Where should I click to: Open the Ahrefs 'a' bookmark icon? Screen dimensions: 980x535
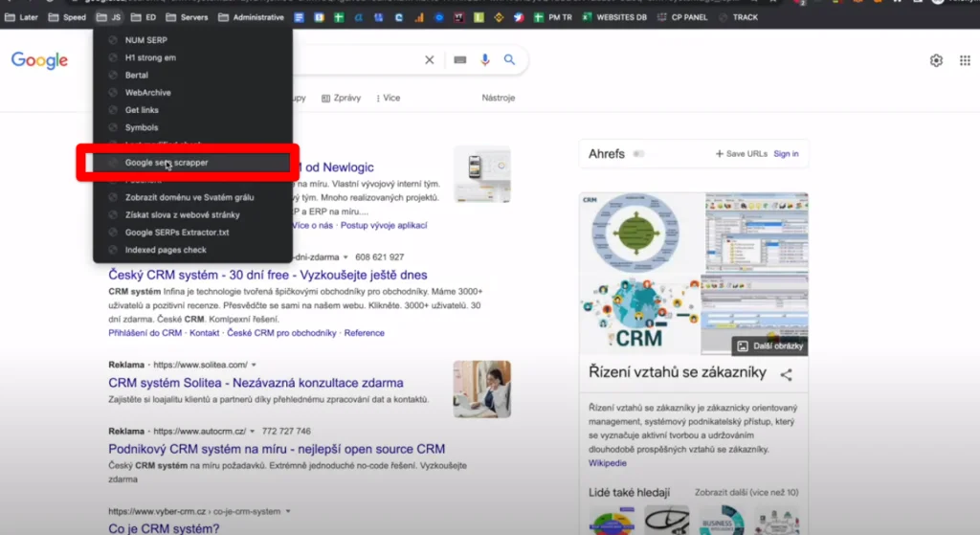point(359,17)
